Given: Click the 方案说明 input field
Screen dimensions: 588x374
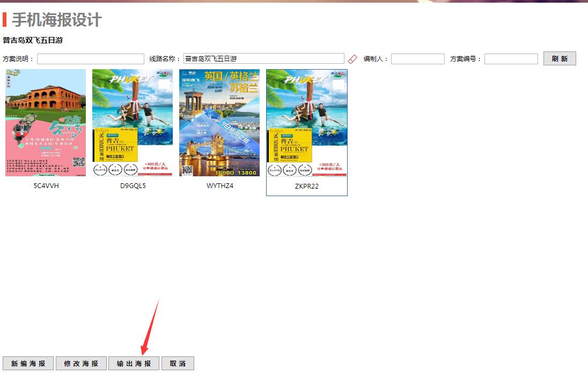Looking at the screenshot, I should [90, 59].
